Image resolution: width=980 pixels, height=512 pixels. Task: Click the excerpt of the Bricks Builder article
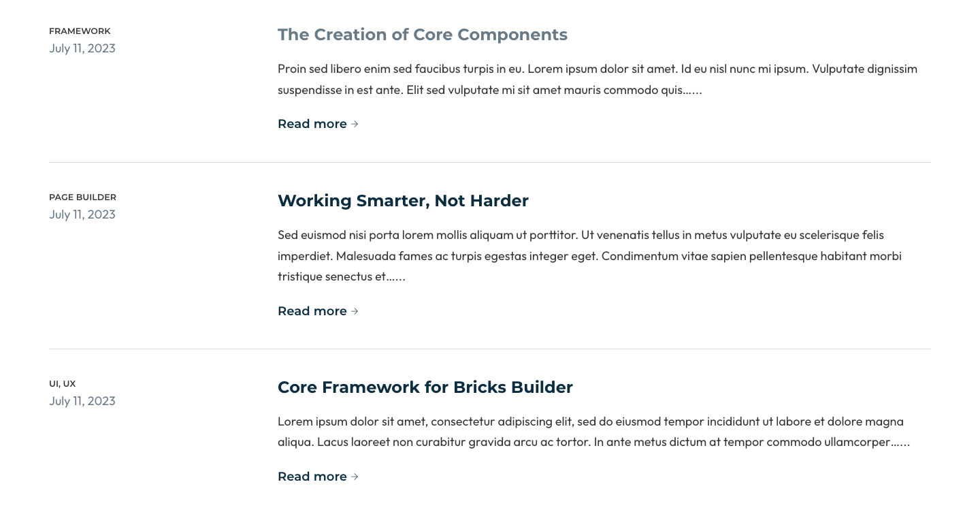coord(593,431)
